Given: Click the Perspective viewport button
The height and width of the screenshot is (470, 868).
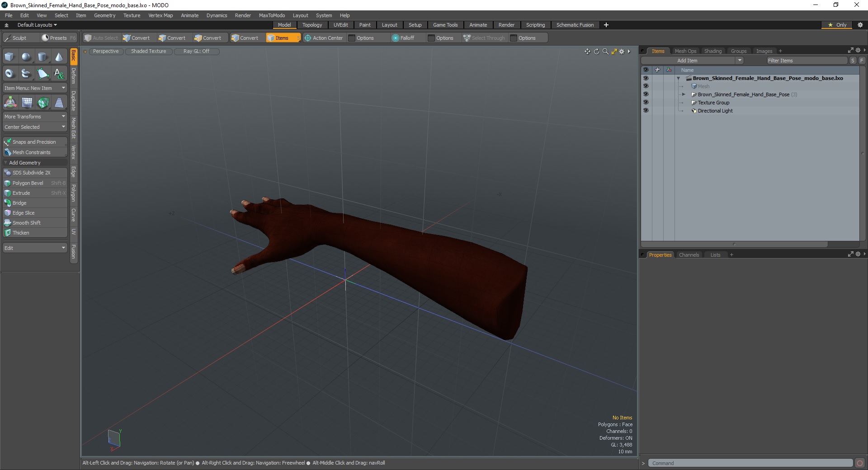Looking at the screenshot, I should 105,52.
